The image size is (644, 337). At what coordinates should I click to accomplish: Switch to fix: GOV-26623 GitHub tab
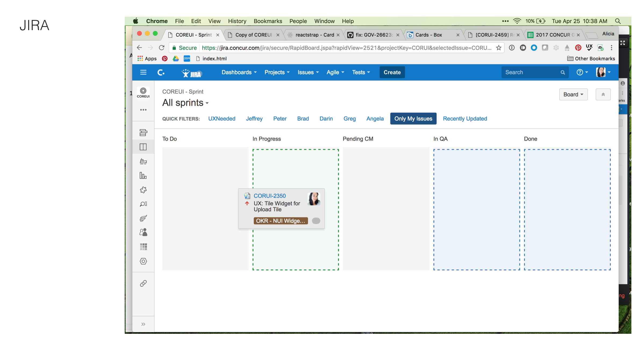point(374,35)
